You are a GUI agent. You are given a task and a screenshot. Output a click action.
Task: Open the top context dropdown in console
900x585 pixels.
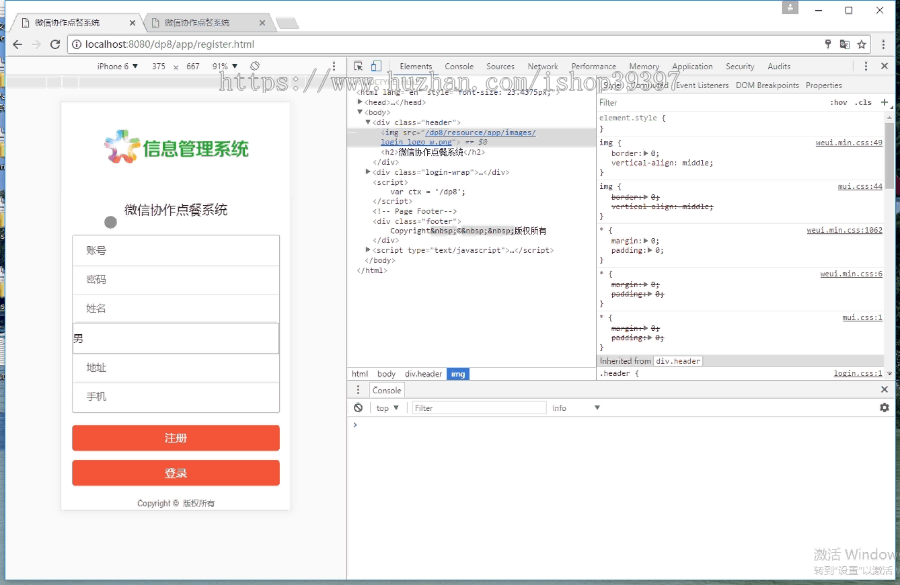[x=387, y=408]
